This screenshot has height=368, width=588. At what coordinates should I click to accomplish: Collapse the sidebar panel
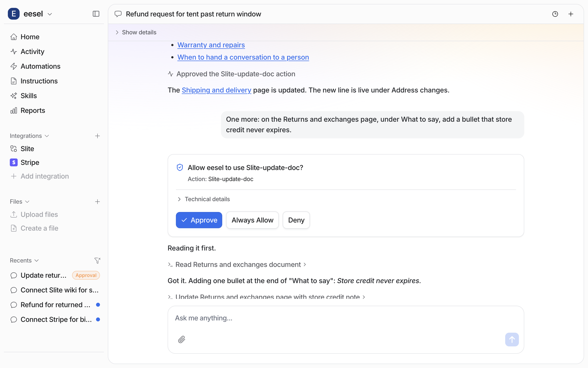click(96, 14)
